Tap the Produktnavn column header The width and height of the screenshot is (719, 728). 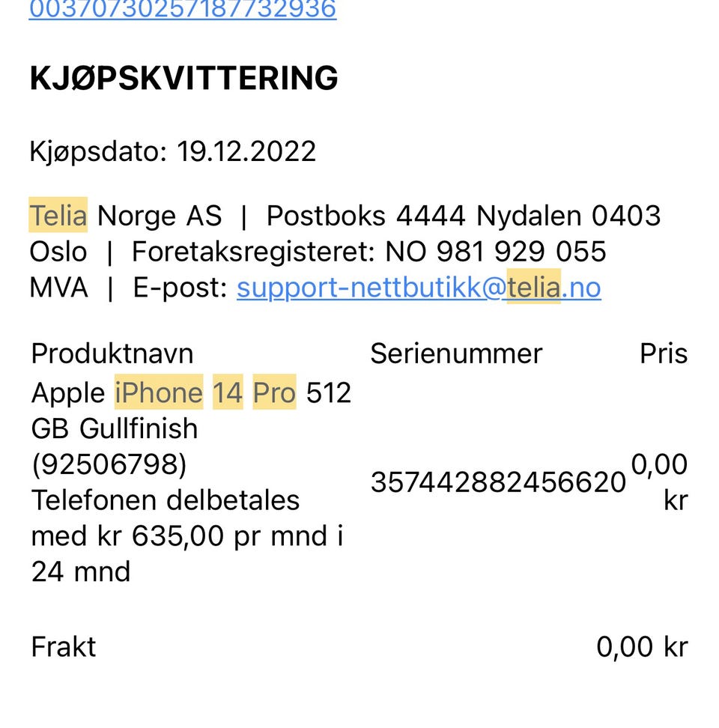click(x=112, y=354)
